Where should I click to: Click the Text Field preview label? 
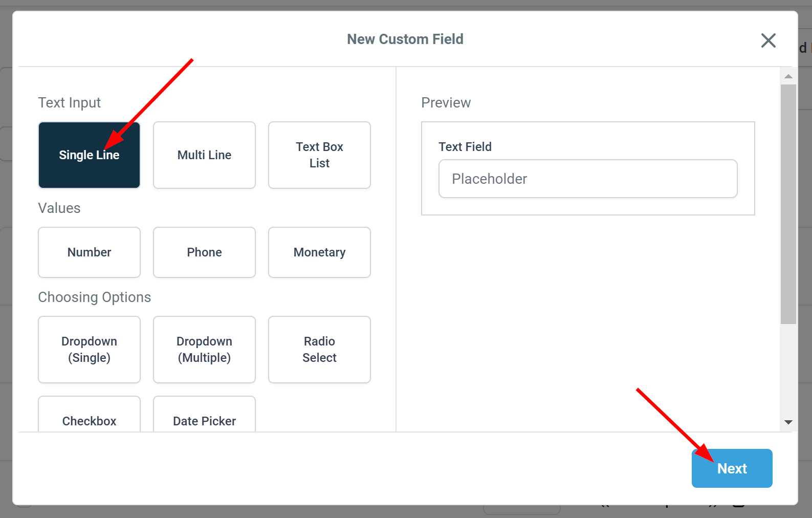tap(465, 147)
